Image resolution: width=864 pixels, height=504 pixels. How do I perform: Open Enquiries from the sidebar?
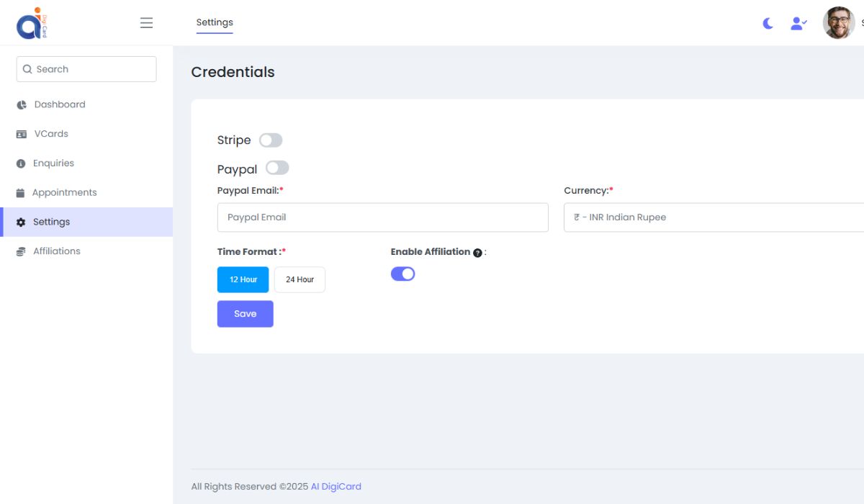[53, 163]
